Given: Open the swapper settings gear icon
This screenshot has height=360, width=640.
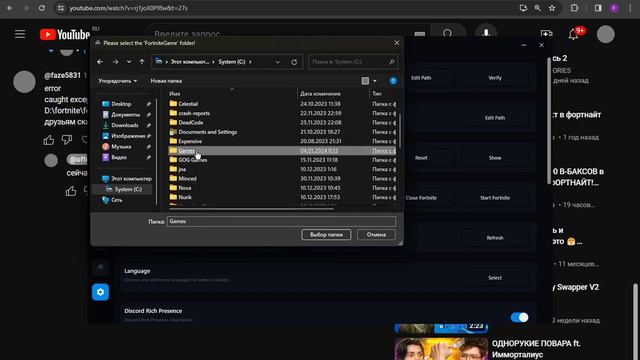Looking at the screenshot, I should tap(100, 292).
